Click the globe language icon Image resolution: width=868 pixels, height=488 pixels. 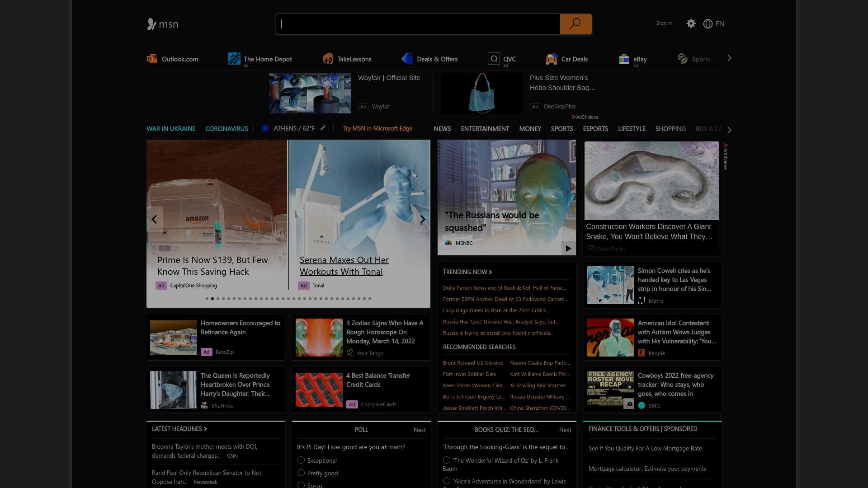[x=708, y=23]
